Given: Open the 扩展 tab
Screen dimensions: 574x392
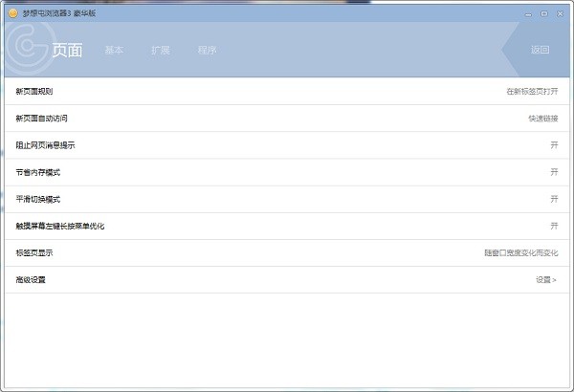Looking at the screenshot, I should (x=160, y=50).
